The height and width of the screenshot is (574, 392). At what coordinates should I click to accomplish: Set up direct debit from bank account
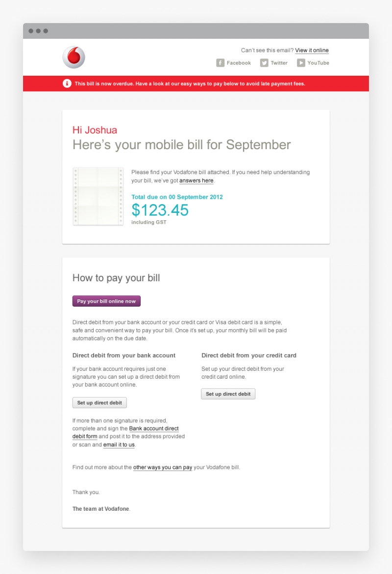click(99, 403)
